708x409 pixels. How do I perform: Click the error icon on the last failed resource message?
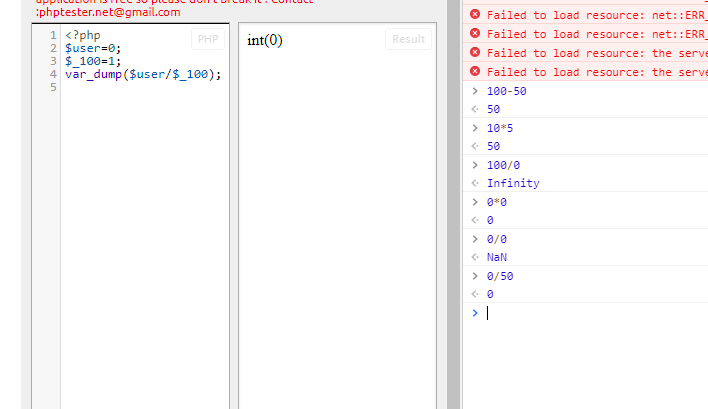475,72
